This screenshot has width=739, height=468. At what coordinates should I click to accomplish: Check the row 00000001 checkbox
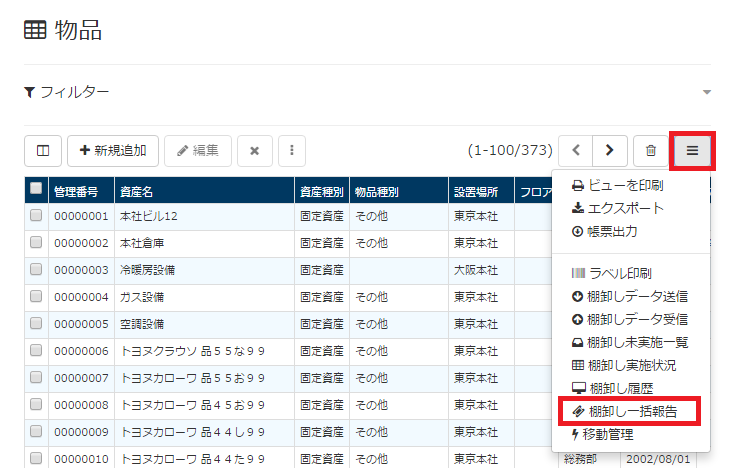tap(36, 215)
